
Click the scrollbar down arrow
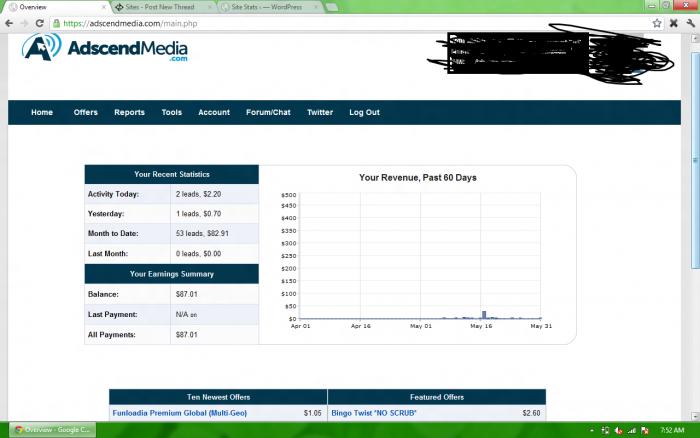click(x=695, y=416)
